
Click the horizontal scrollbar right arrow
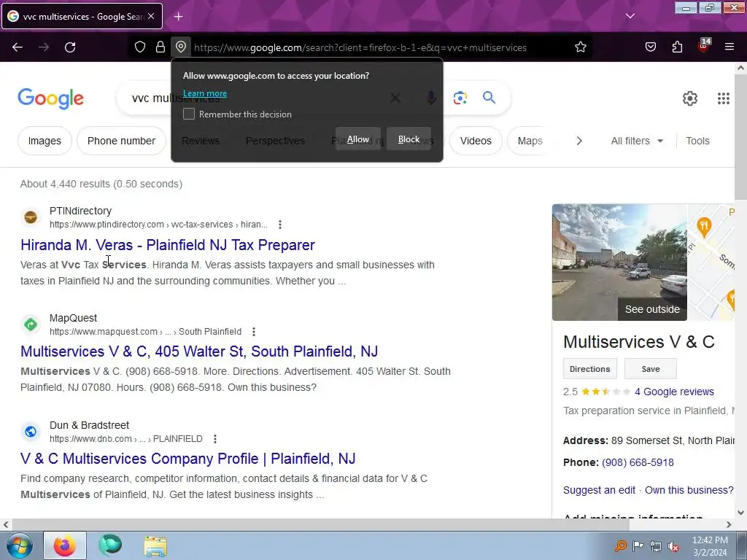(729, 524)
